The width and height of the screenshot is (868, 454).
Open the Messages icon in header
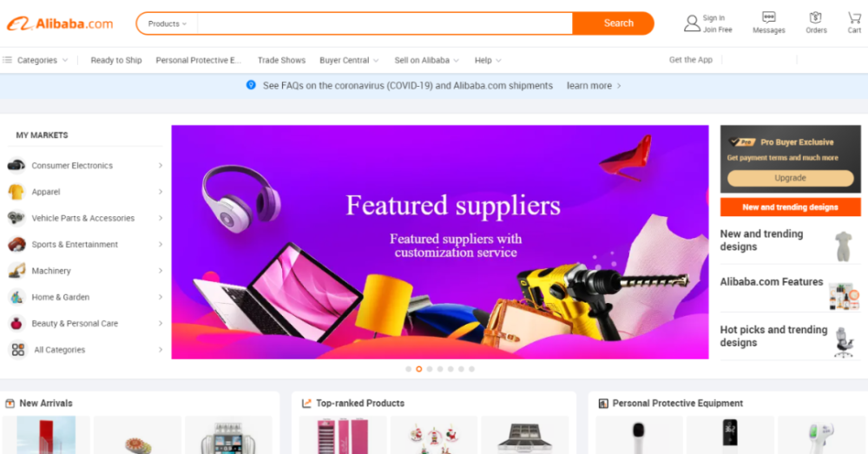768,17
